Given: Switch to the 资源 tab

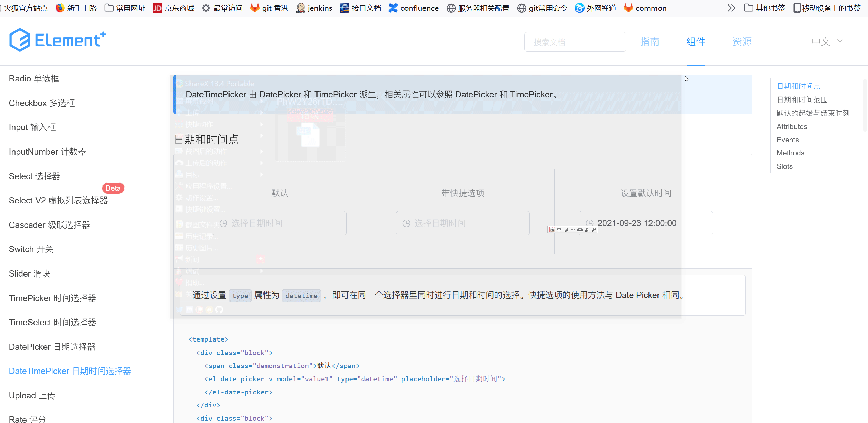Looking at the screenshot, I should 742,41.
